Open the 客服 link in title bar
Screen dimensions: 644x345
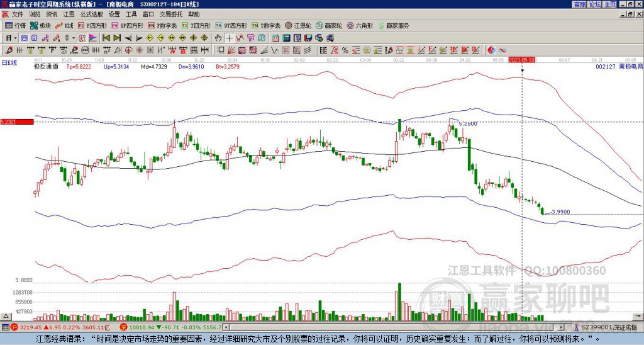(x=579, y=4)
